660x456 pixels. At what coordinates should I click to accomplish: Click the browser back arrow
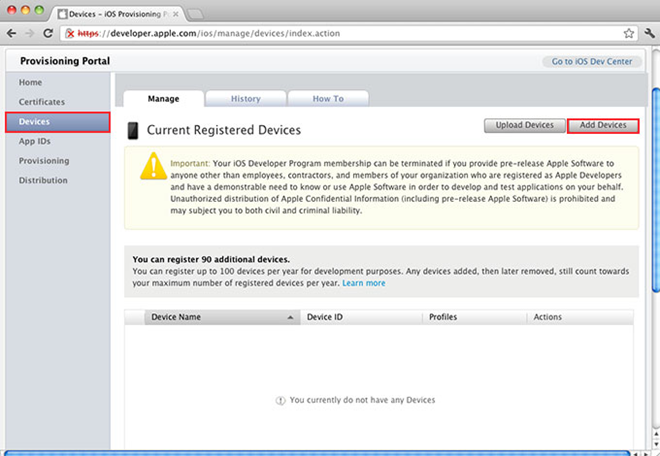click(x=11, y=33)
